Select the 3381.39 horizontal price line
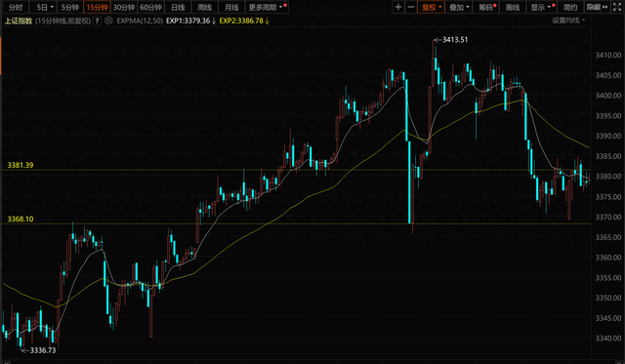Screen dimensions: 625x364 pyautogui.click(x=296, y=170)
